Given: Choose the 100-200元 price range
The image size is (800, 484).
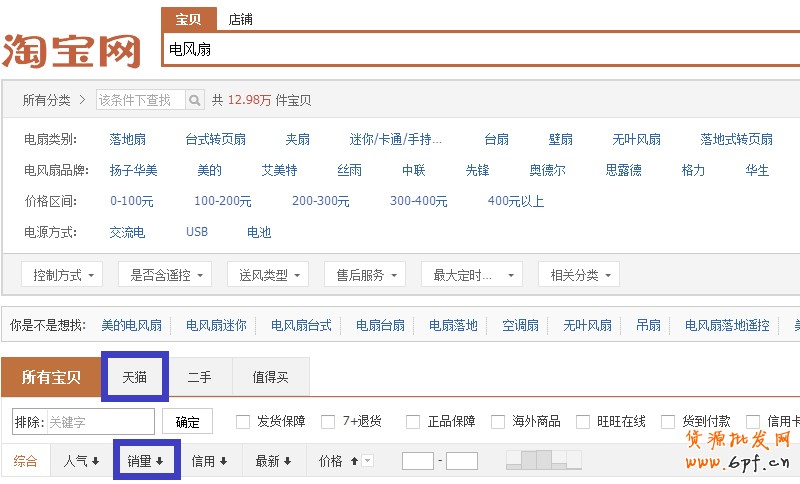Looking at the screenshot, I should (x=222, y=201).
